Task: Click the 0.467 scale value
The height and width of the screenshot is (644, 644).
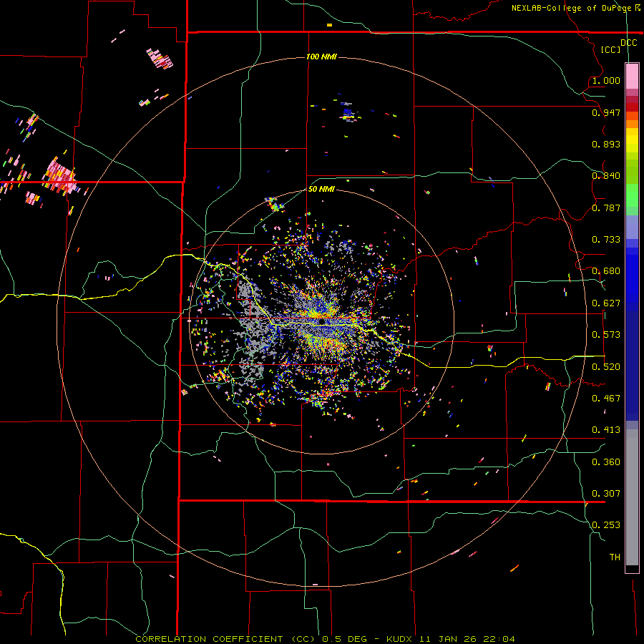Action: (606, 399)
